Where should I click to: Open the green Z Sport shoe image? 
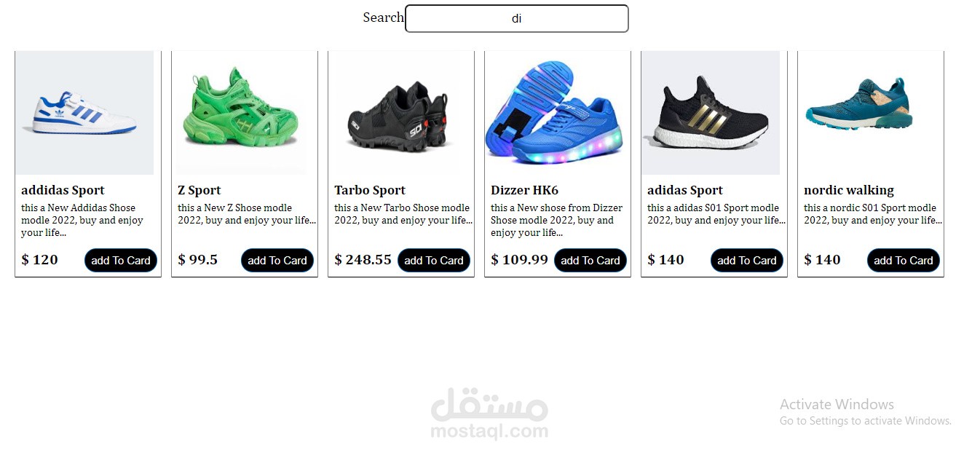tap(241, 113)
